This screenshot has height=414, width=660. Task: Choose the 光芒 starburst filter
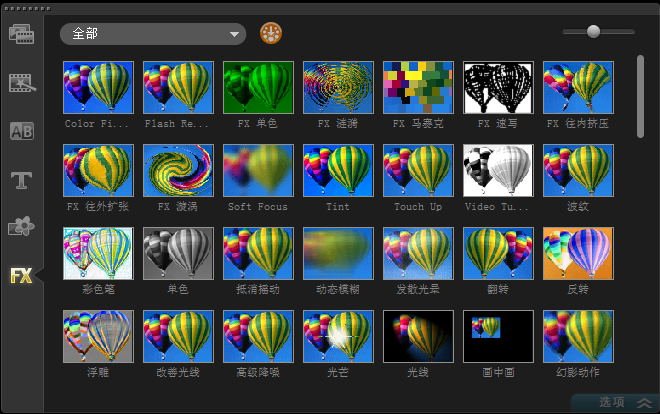[x=338, y=336]
